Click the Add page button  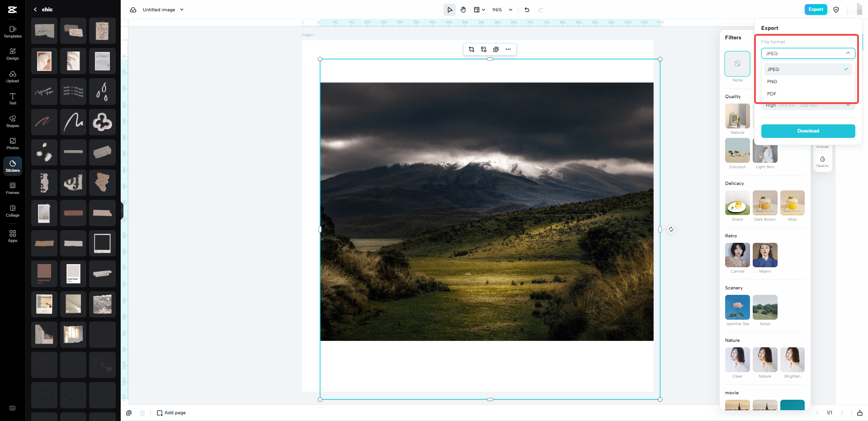171,413
